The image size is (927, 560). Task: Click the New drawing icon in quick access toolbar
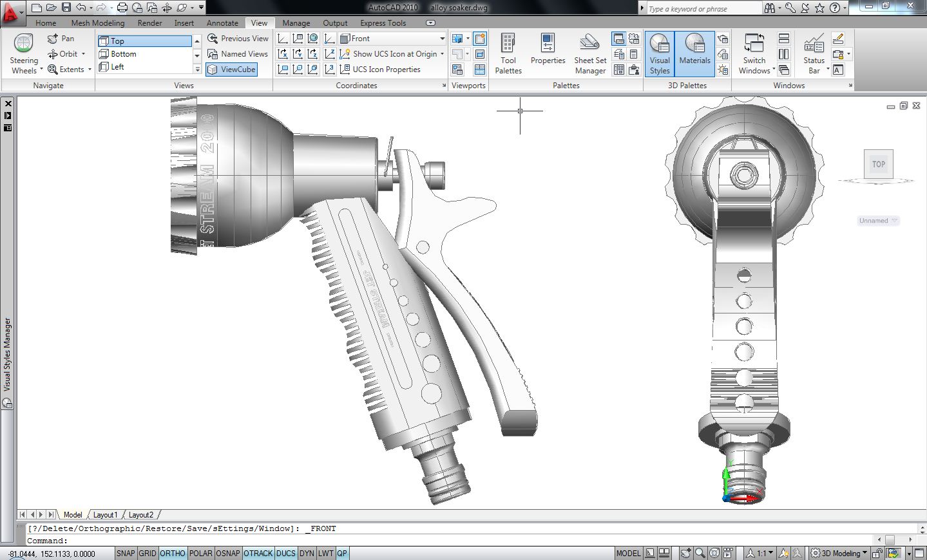click(37, 8)
